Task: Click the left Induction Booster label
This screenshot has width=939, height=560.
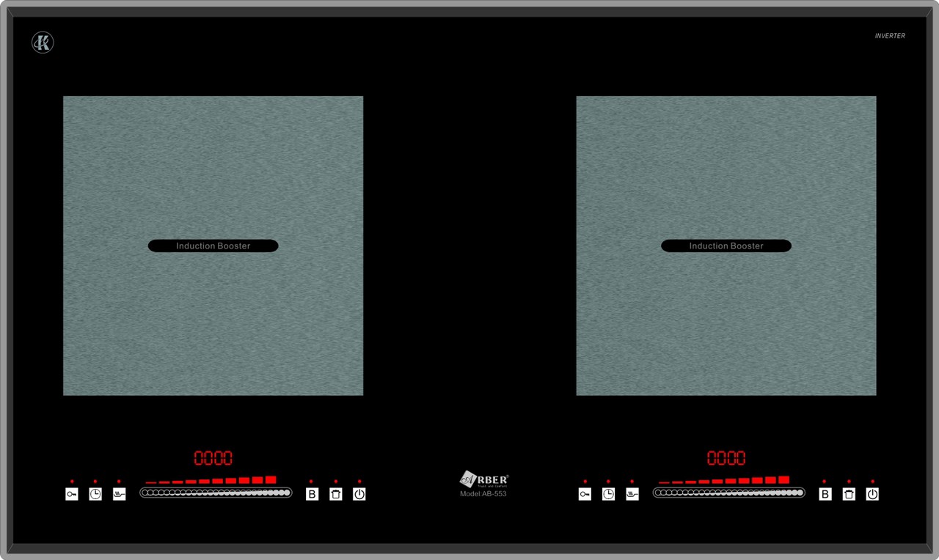Action: click(213, 246)
